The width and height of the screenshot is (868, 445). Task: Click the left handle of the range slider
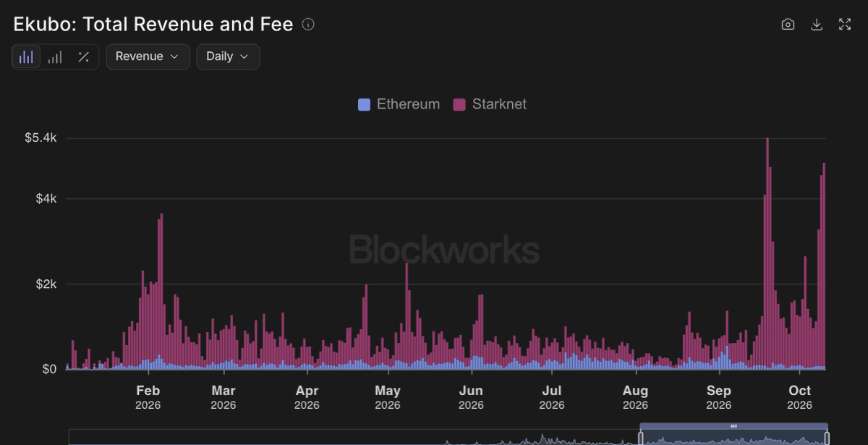click(x=641, y=438)
